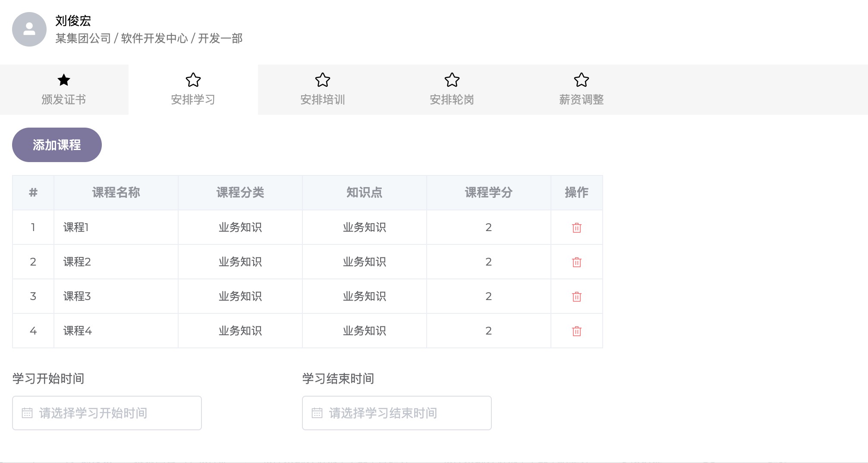Click the 课程1 name cell
Viewport: 868px width, 463px height.
click(x=76, y=227)
